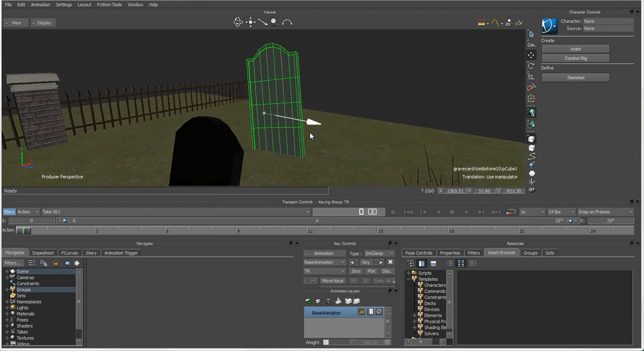Activate the Scale tool

pos(531,77)
